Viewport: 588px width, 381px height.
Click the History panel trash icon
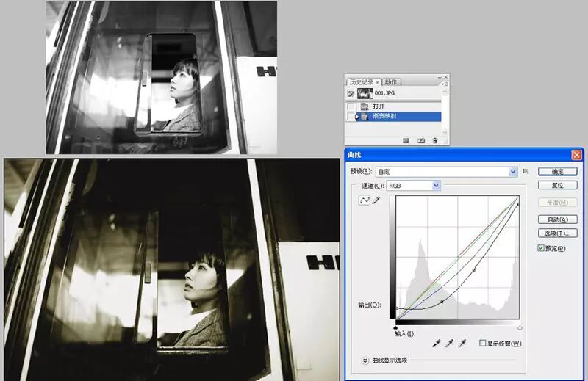[x=435, y=141]
